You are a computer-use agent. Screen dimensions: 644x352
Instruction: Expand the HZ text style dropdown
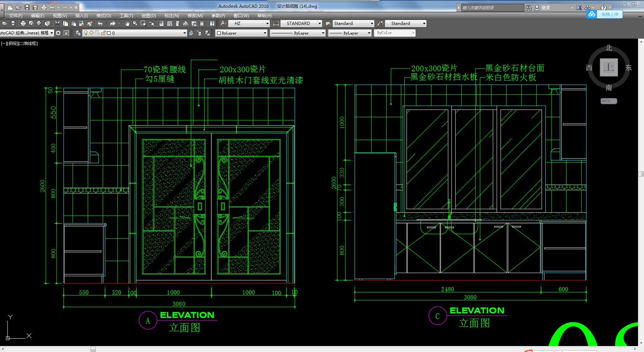[267, 24]
